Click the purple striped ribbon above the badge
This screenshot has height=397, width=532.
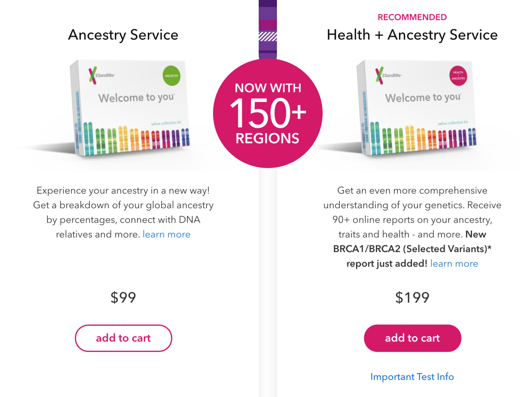(x=268, y=30)
